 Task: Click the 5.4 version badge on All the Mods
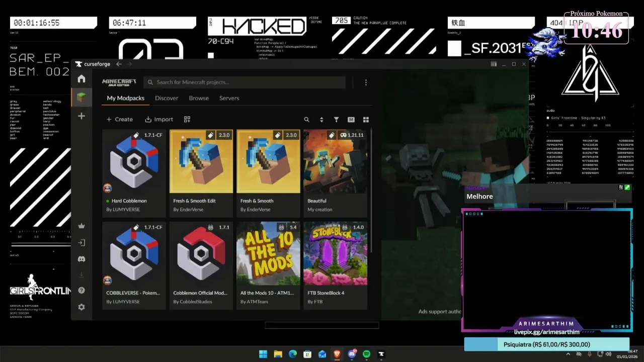pos(293,227)
